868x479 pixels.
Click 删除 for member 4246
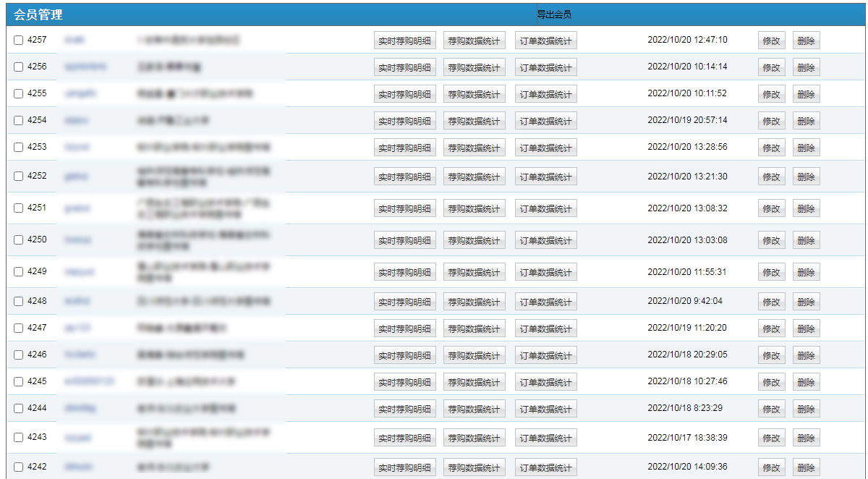(x=806, y=356)
